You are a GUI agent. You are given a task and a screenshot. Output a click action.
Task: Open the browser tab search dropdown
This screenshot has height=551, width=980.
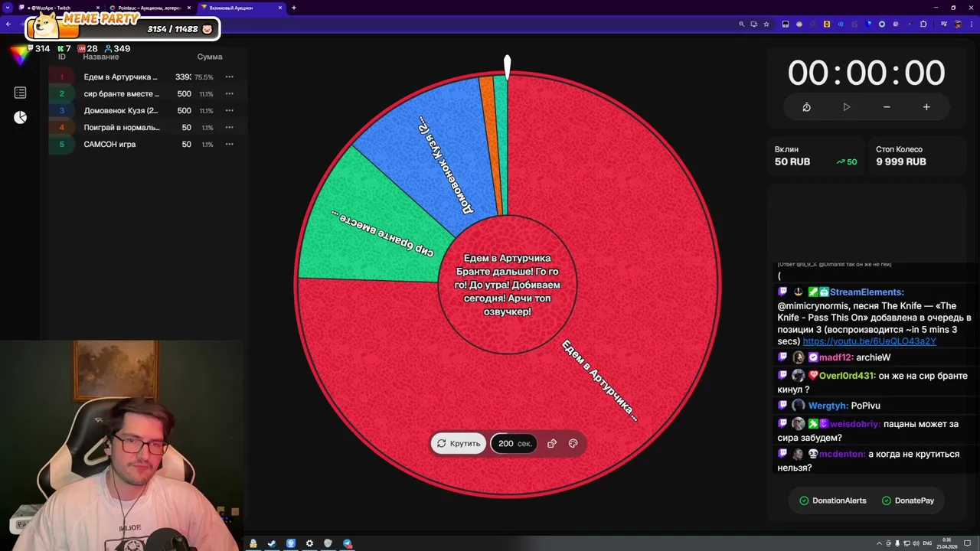[x=8, y=8]
